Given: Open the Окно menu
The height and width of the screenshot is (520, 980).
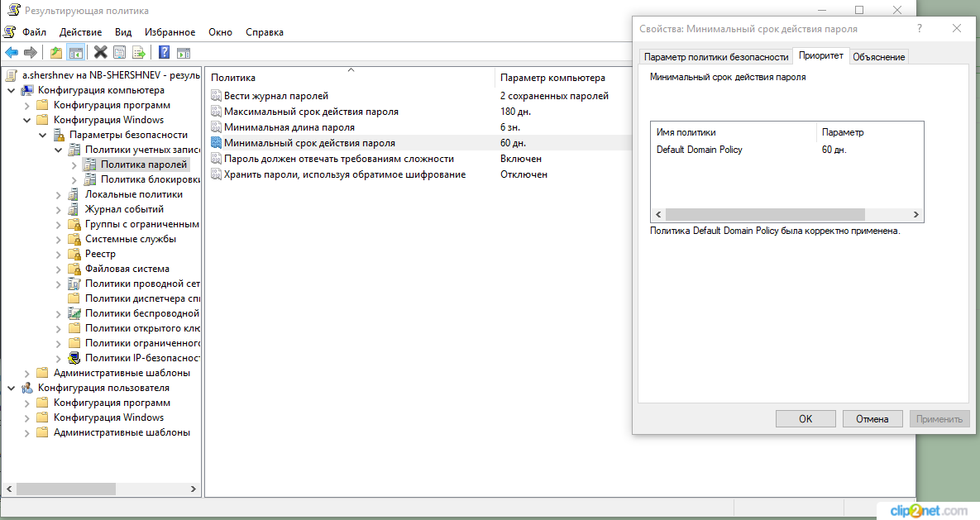Looking at the screenshot, I should click(x=221, y=32).
